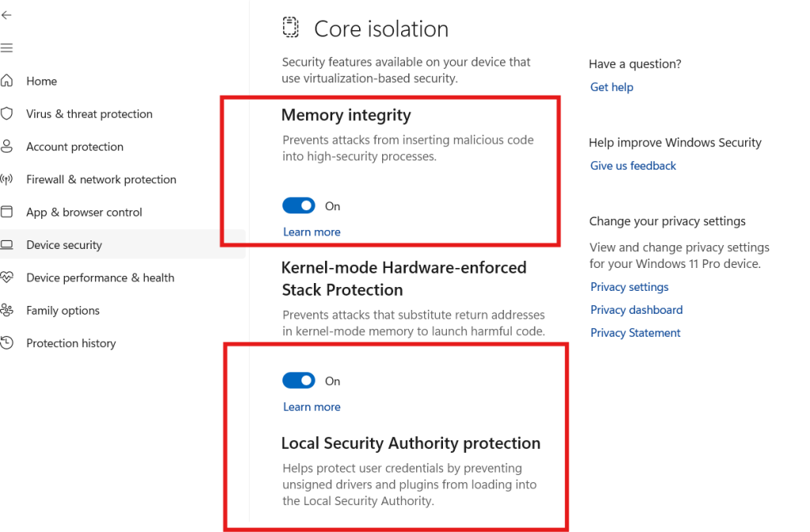Disable Kernel-mode Hardware-enforced Stack Protection

298,380
